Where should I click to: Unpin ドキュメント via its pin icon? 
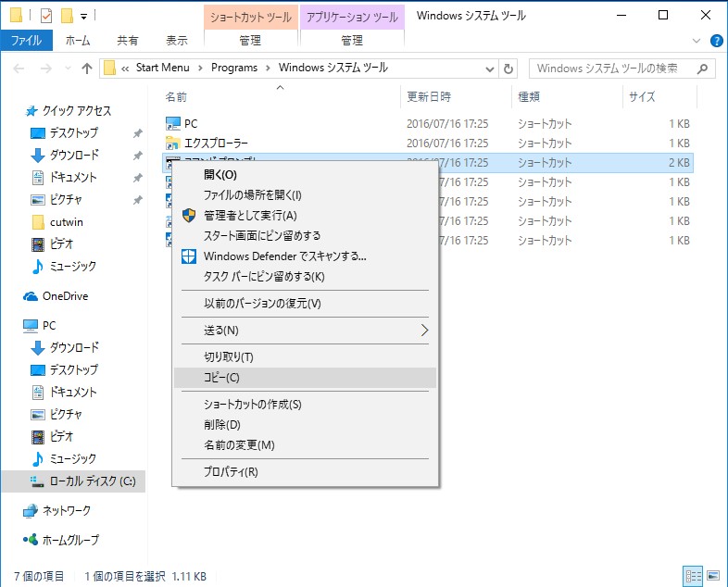click(x=137, y=178)
